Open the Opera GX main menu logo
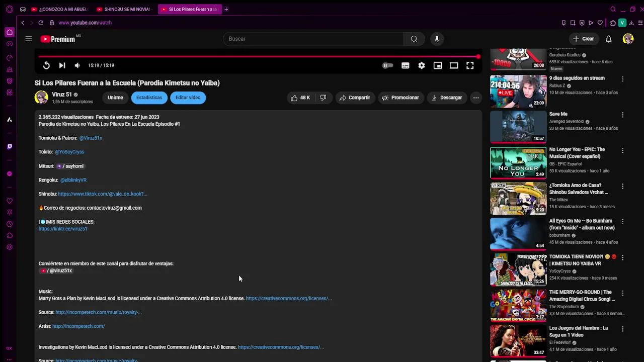 click(10, 9)
